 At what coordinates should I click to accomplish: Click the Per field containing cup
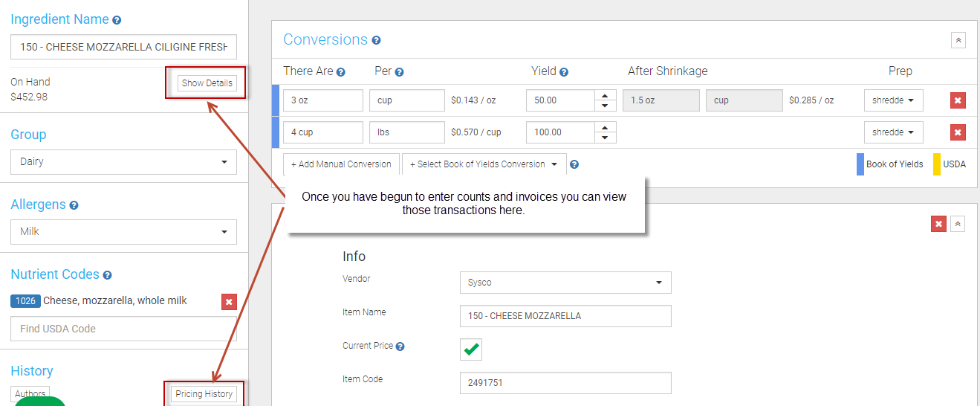tap(407, 100)
